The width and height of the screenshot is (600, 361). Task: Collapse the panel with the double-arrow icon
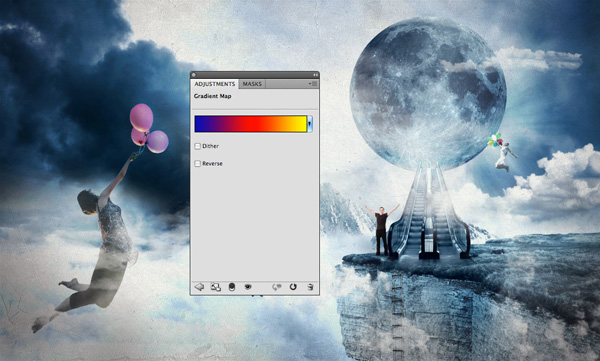click(315, 75)
